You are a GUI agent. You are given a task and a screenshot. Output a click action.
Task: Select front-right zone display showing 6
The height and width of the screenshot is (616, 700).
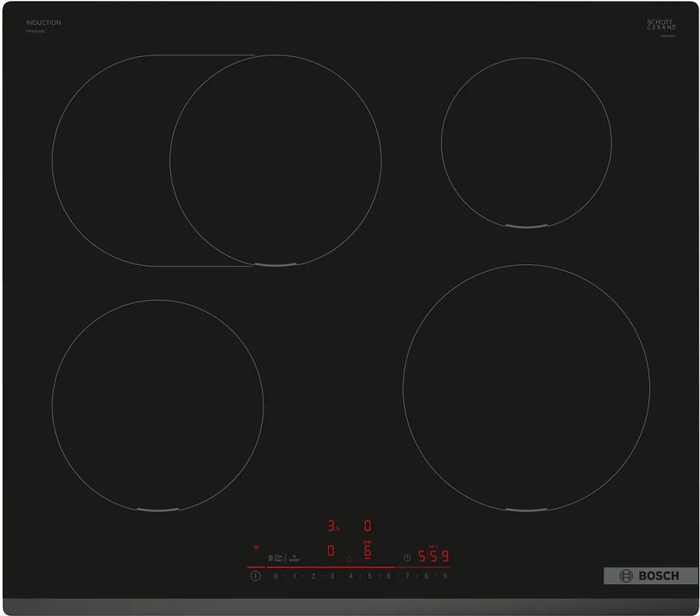(x=367, y=551)
